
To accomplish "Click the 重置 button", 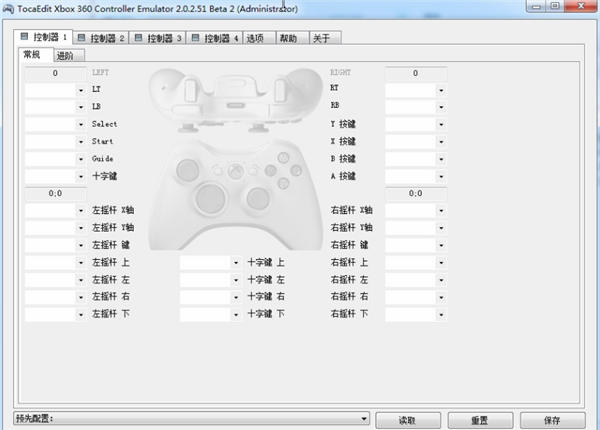I will 480,420.
